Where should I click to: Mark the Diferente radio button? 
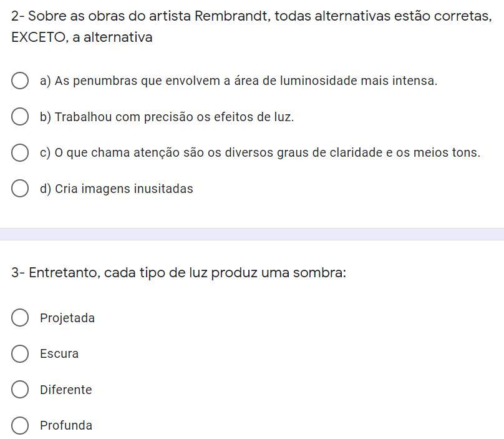[x=20, y=390]
